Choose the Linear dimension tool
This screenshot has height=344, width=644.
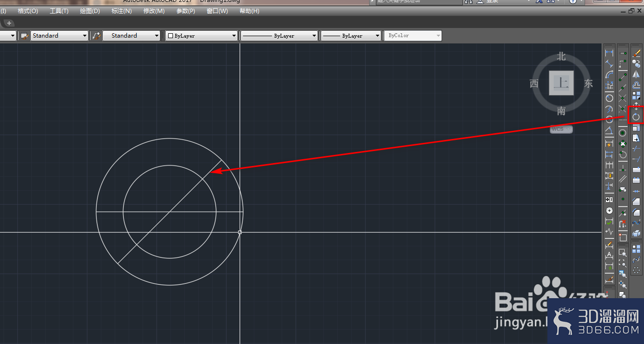[609, 53]
